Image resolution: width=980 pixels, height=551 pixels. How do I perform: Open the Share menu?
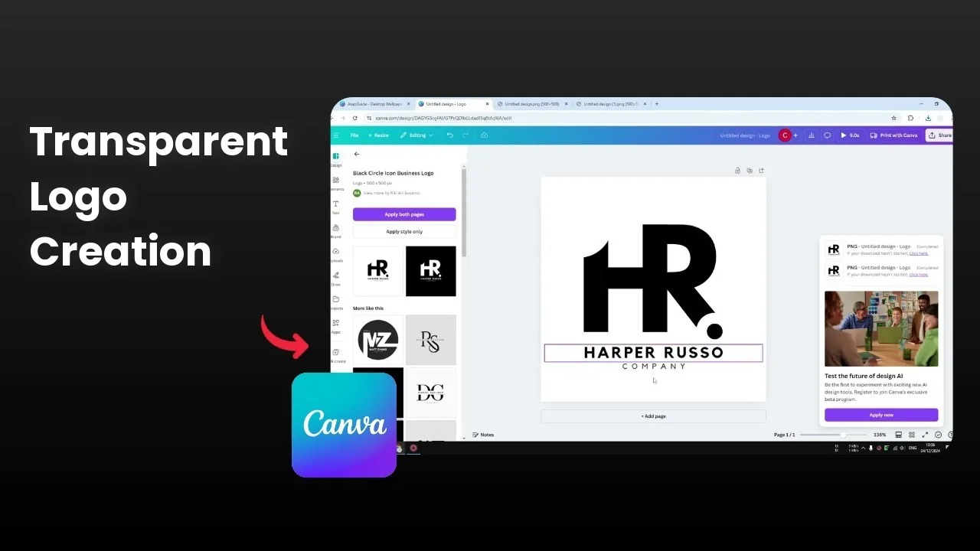click(939, 135)
